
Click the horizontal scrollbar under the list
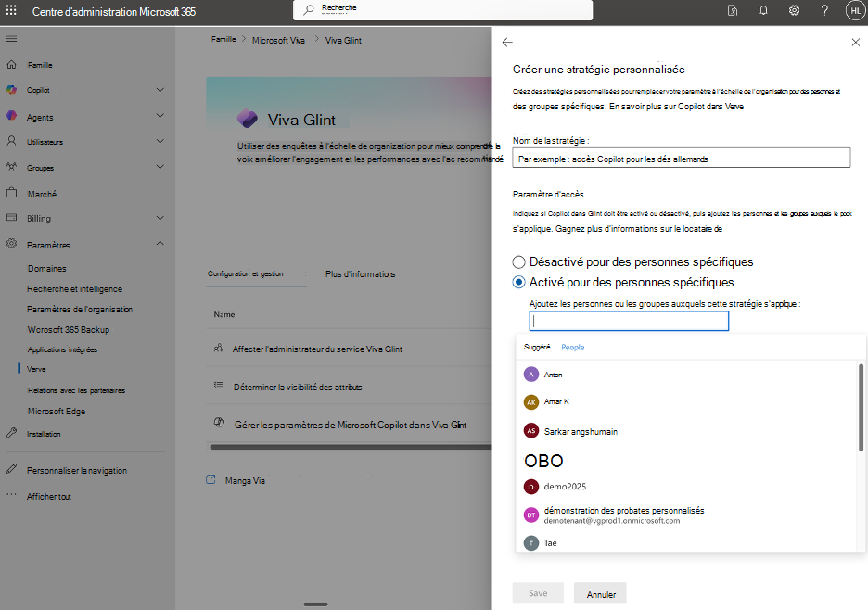(351, 447)
